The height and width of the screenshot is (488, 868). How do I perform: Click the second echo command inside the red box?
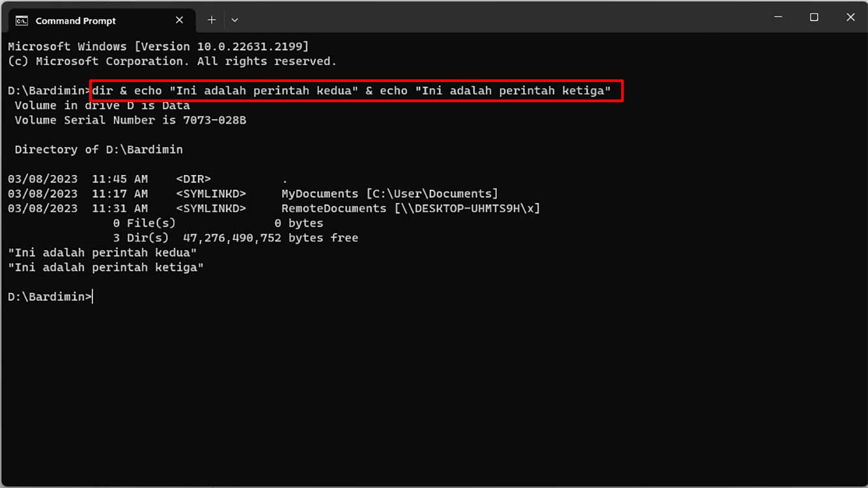pos(393,90)
